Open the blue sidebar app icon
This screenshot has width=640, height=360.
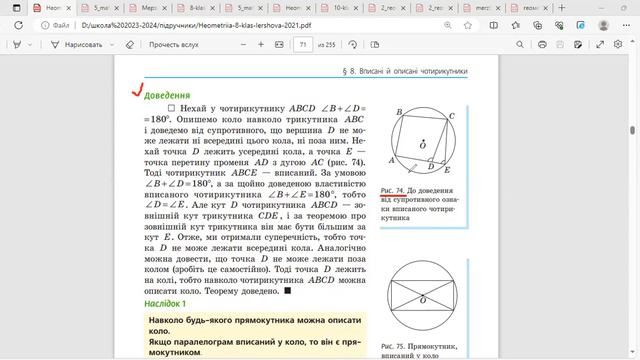point(580,25)
